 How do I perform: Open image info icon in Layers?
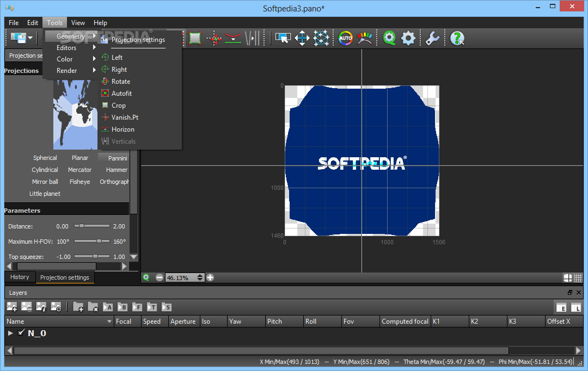(41, 307)
